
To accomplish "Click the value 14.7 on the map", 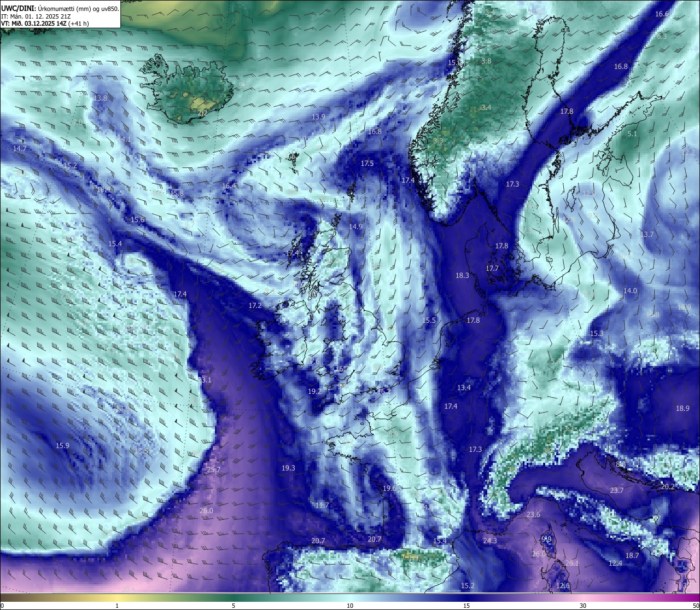I will click(20, 148).
